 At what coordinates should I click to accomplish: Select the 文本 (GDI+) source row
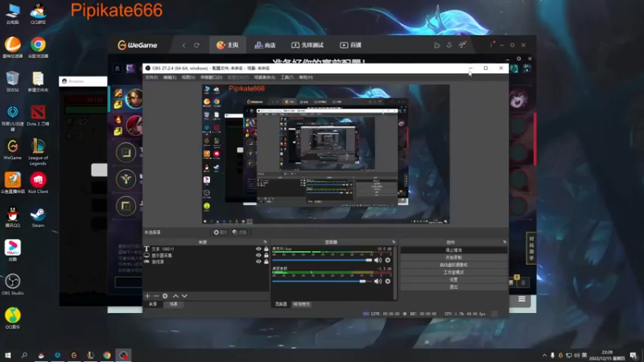pyautogui.click(x=206, y=249)
